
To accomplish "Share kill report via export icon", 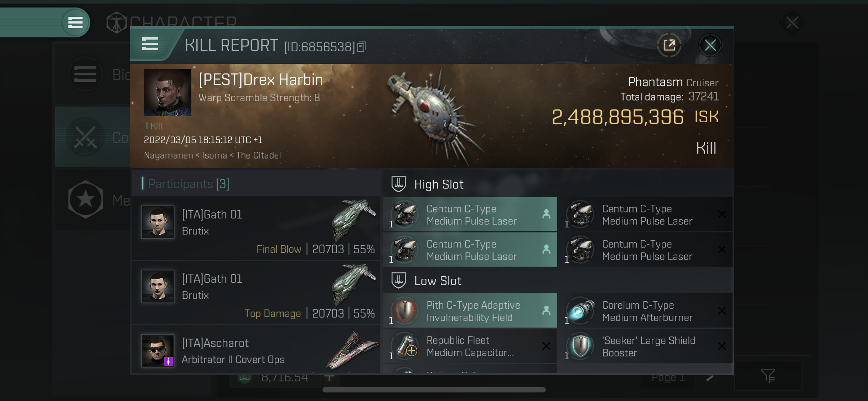I will 669,45.
